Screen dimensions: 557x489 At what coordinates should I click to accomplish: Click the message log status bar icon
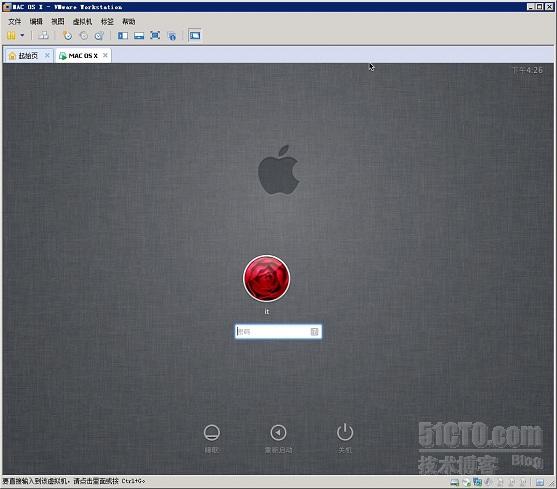tap(540, 482)
